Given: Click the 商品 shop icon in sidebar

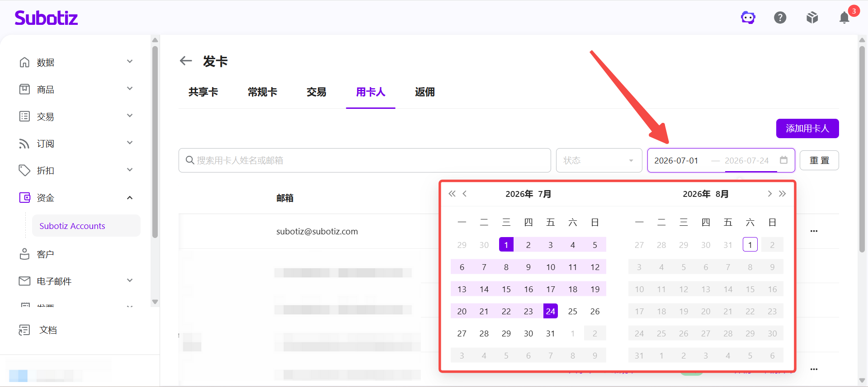Looking at the screenshot, I should tap(24, 89).
